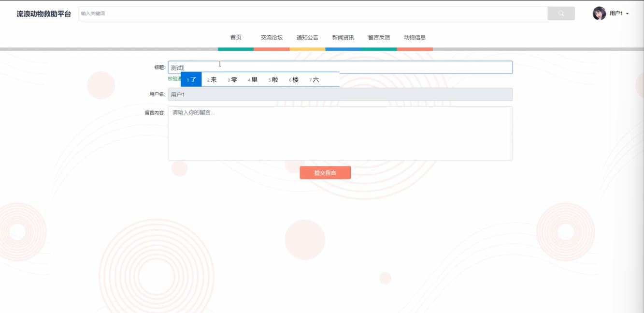Click the 标题 field label
The image size is (644, 313).
159,67
